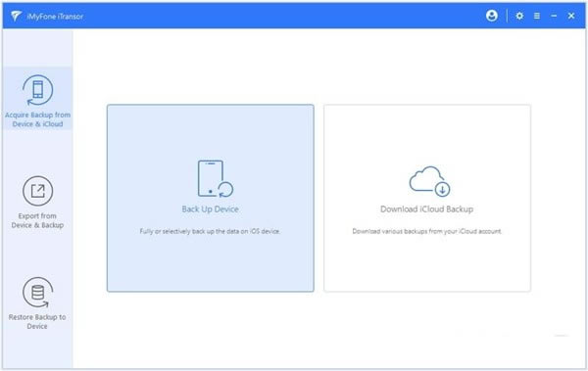Viewport: 588px width, 371px height.
Task: Click the iMyFone logo in title bar
Action: (x=16, y=16)
